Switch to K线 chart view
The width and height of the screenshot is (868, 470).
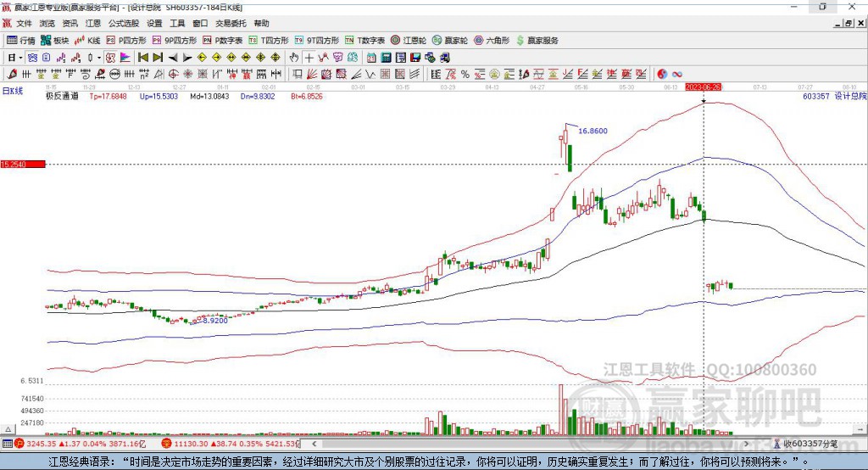[x=87, y=41]
